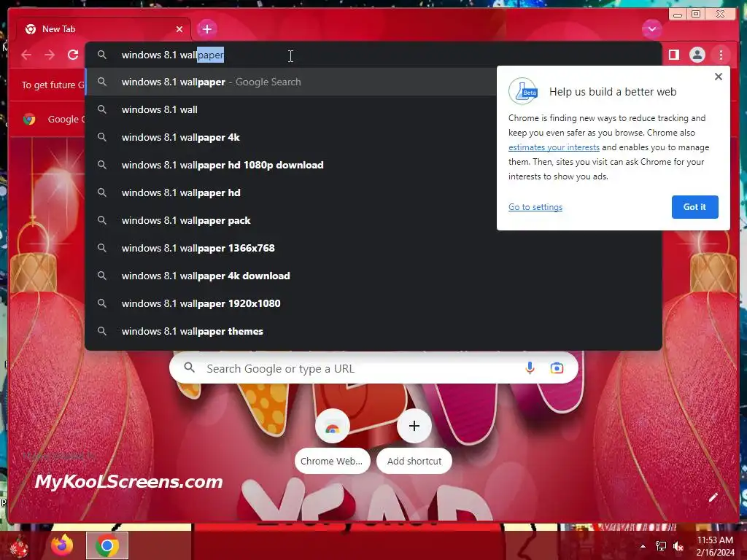Screen dimensions: 747x560
Task: Click the browser back arrow
Action: tap(26, 55)
